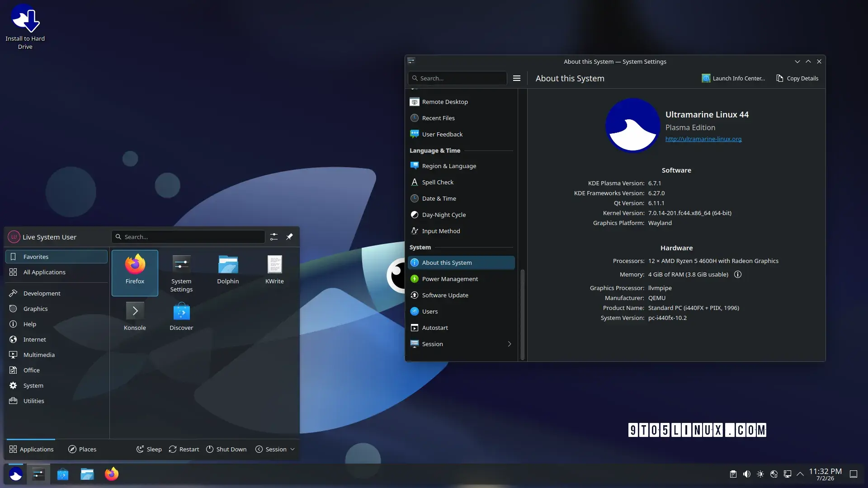Click System Settings icon in the taskbar
This screenshot has height=488, width=868.
(38, 474)
